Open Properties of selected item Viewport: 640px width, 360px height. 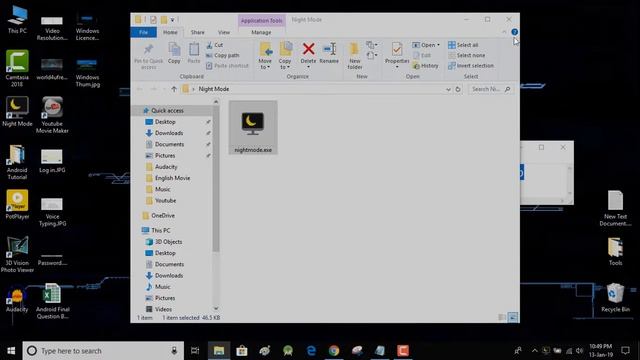tap(397, 55)
